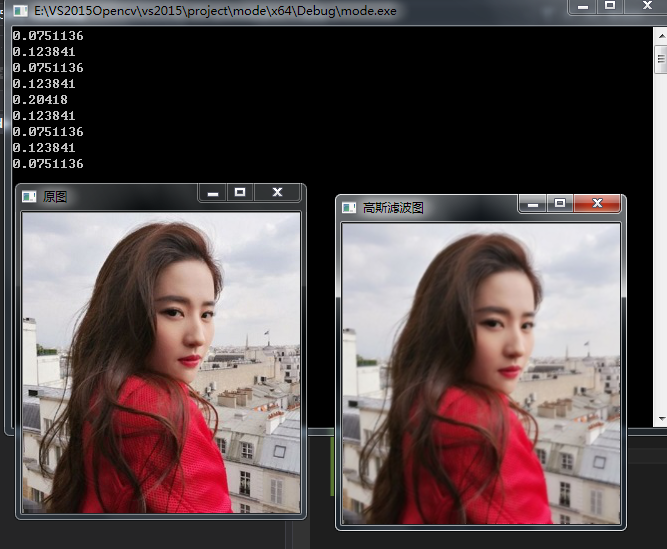
Task: Close the 高斯滤波图 window with red X
Action: point(597,204)
